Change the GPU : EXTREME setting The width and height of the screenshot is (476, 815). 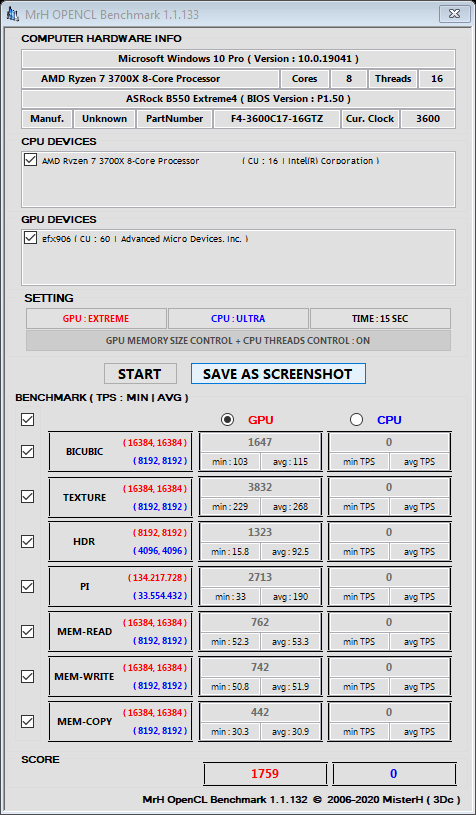coord(96,319)
